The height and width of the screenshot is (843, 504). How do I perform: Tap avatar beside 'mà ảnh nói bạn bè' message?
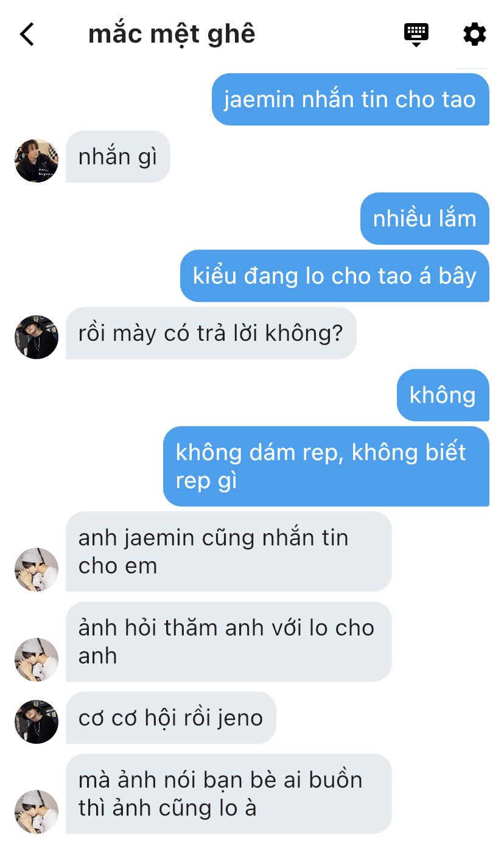coord(37,812)
